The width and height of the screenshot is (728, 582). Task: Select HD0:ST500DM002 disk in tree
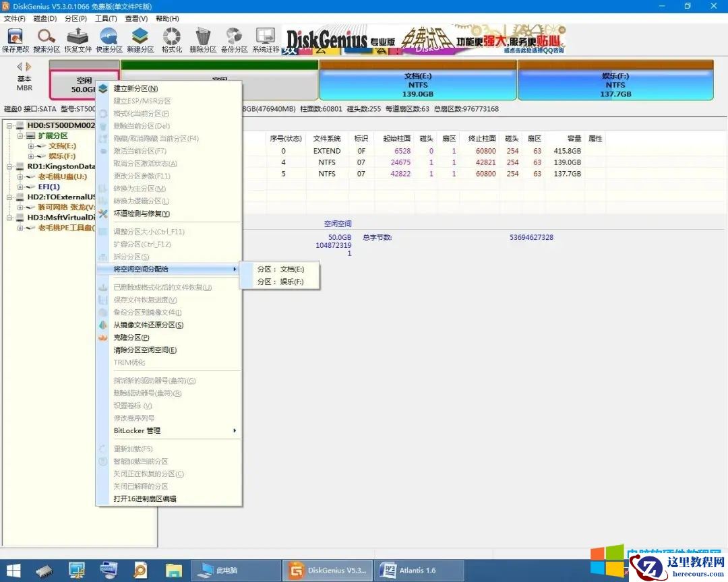click(x=61, y=125)
